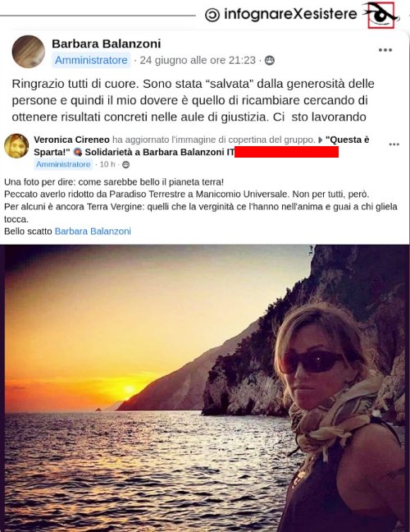This screenshot has height=532, width=410.
Task: Click group privacy icon beside 21:23 timestamp
Action: pyautogui.click(x=270, y=61)
